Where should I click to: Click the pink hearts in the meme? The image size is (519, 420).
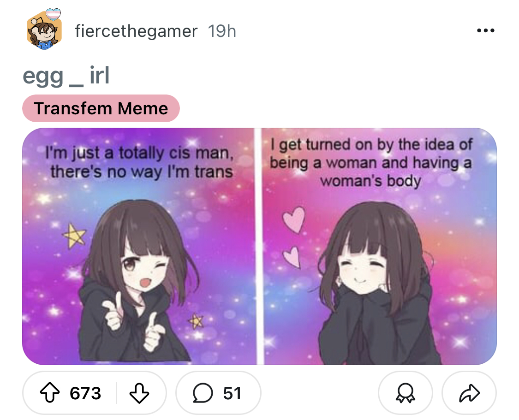point(293,237)
